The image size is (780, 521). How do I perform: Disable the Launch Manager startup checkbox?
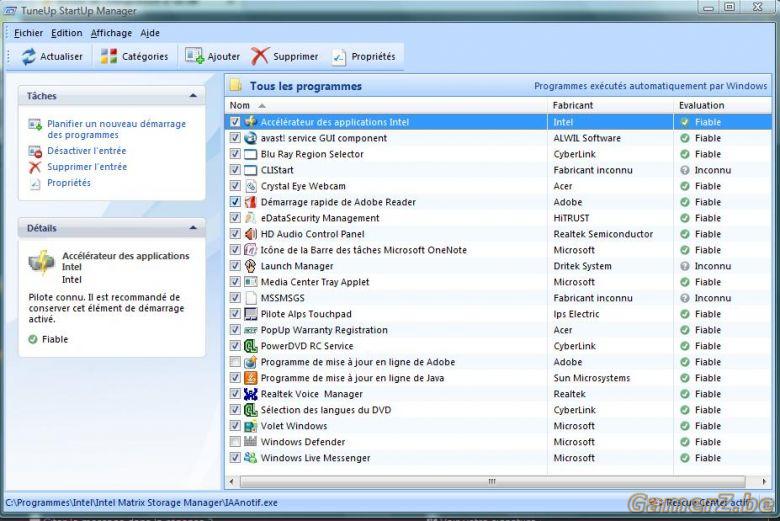[235, 266]
